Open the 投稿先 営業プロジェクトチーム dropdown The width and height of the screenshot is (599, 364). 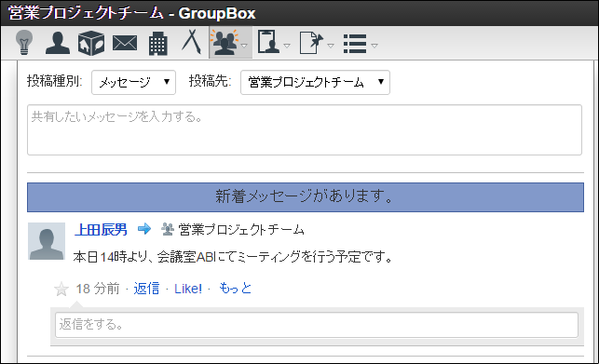pos(315,82)
